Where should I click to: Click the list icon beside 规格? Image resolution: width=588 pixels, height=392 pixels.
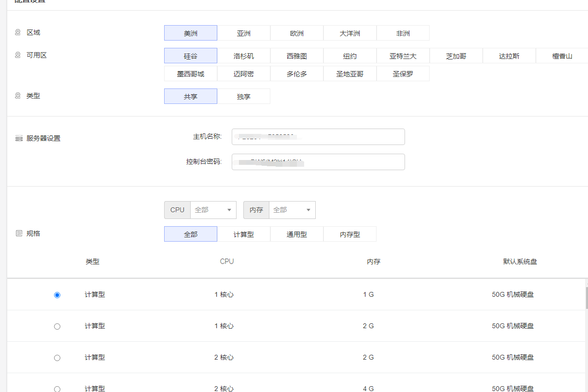click(x=19, y=233)
